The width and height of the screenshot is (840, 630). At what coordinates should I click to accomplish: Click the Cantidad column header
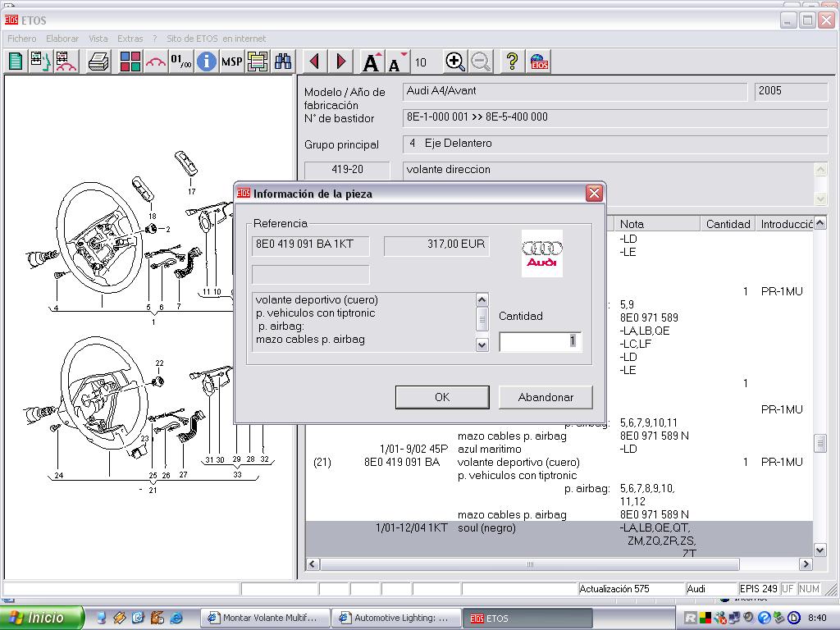pos(728,224)
